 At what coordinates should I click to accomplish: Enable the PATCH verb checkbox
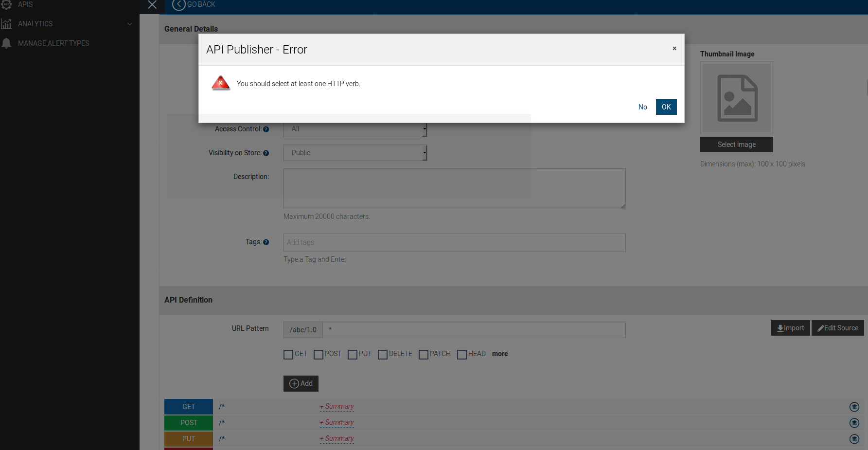(423, 354)
